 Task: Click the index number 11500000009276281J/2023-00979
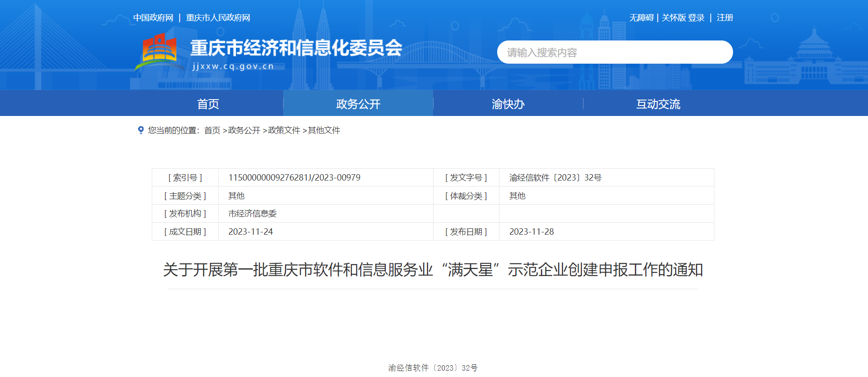coord(294,177)
